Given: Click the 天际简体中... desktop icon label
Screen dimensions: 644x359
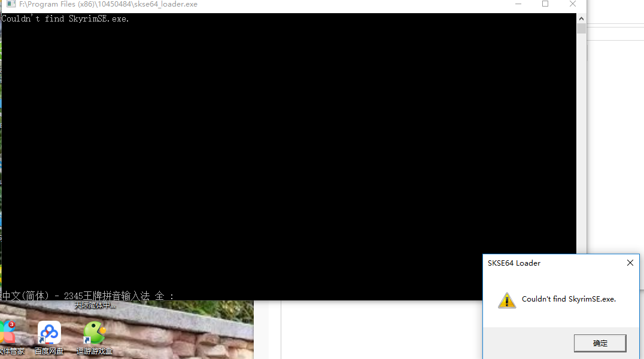Looking at the screenshot, I should 95,305.
